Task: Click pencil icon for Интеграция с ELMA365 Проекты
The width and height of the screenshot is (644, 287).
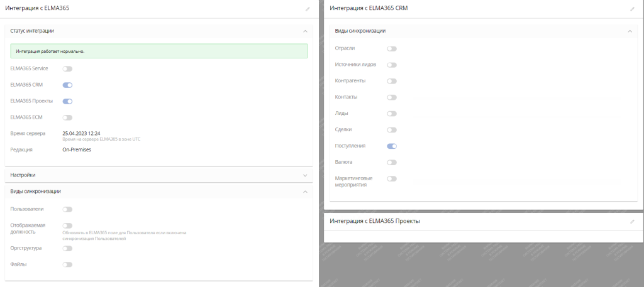Action: tap(632, 222)
